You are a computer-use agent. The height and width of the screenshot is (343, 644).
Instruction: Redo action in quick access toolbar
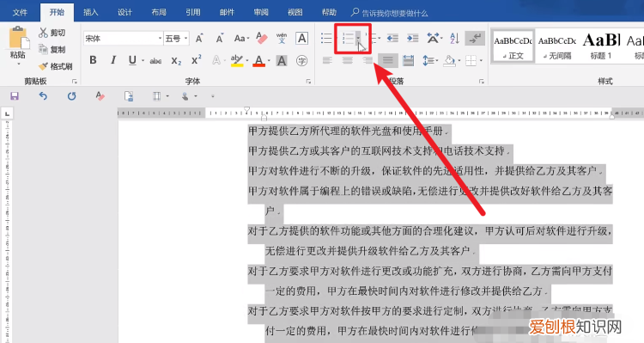tap(71, 96)
